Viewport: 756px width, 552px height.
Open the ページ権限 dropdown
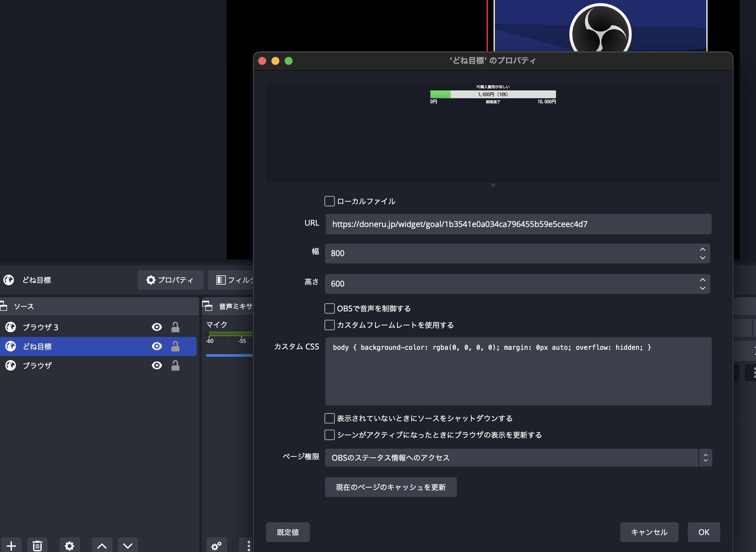518,458
